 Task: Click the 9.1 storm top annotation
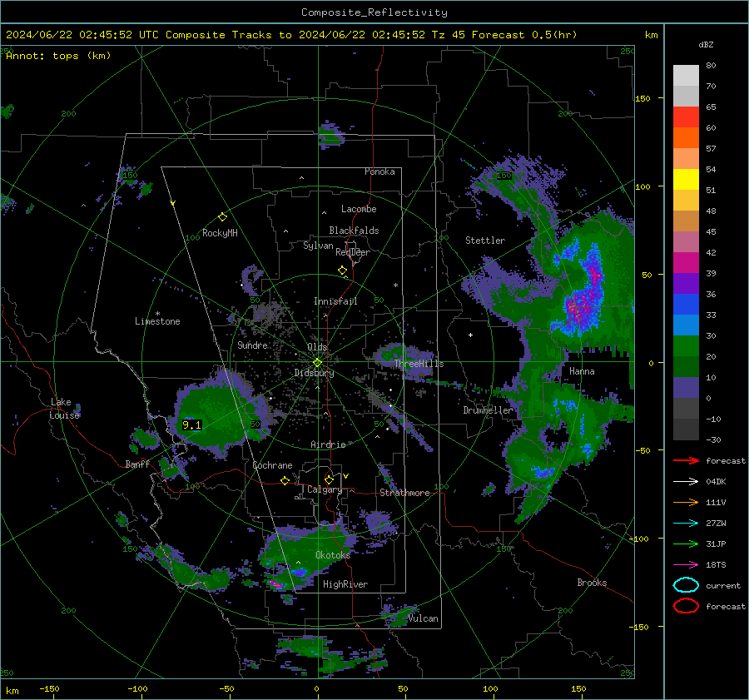point(191,424)
